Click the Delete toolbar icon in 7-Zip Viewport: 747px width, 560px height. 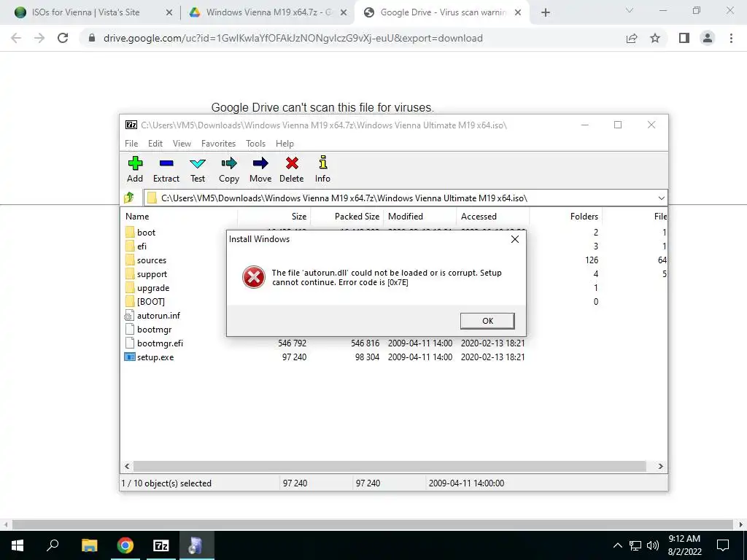[292, 169]
